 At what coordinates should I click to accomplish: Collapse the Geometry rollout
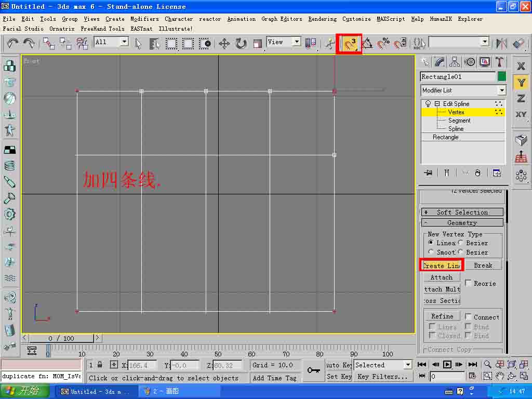(462, 222)
